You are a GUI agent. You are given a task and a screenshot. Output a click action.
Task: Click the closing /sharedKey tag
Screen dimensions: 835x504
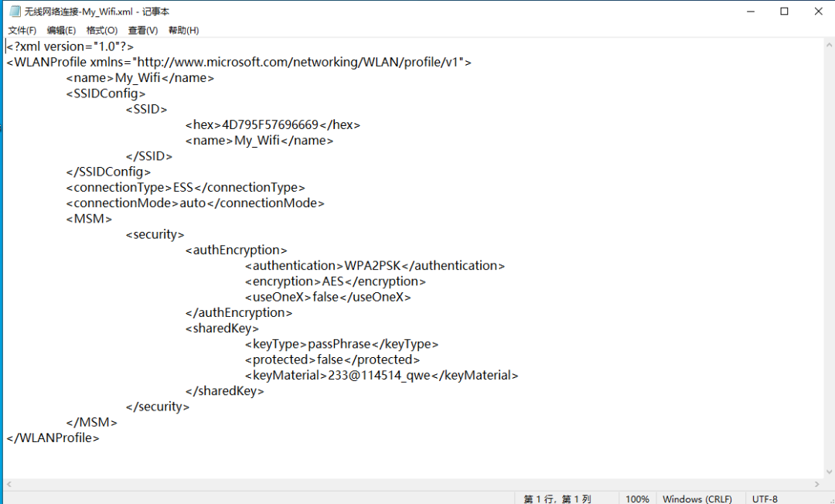225,391
